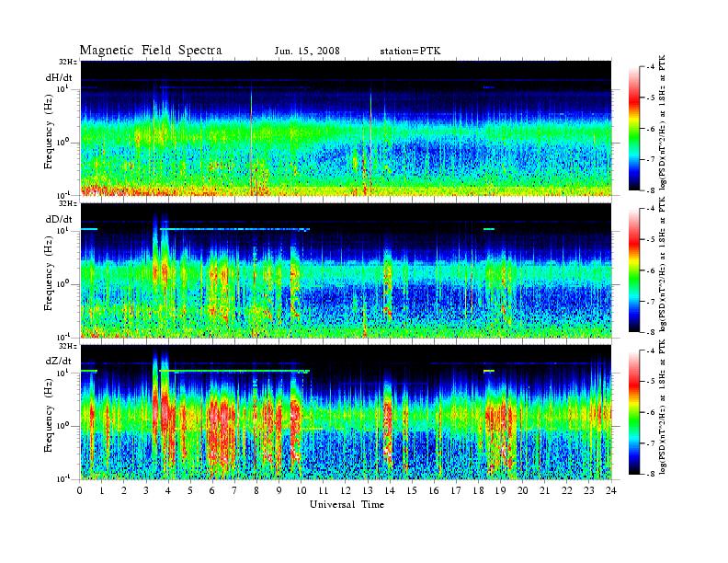
Task: Click the dD/dt spectrogram plot
Action: pos(347,270)
